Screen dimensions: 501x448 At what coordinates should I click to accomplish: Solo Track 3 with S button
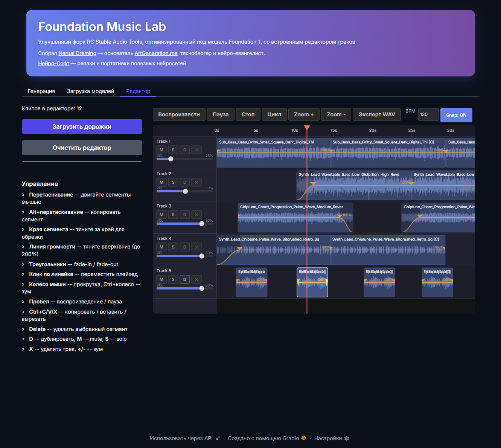pyautogui.click(x=173, y=215)
